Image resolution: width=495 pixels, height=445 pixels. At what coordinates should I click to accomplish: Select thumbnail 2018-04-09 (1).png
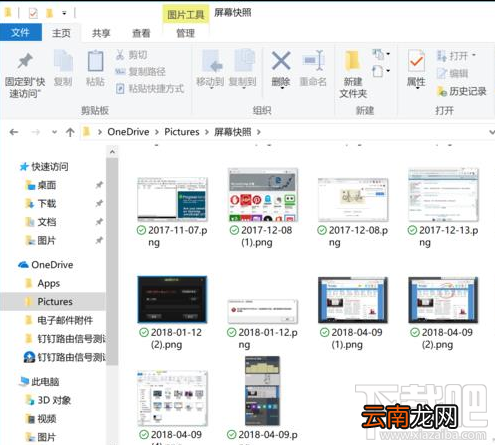point(353,300)
